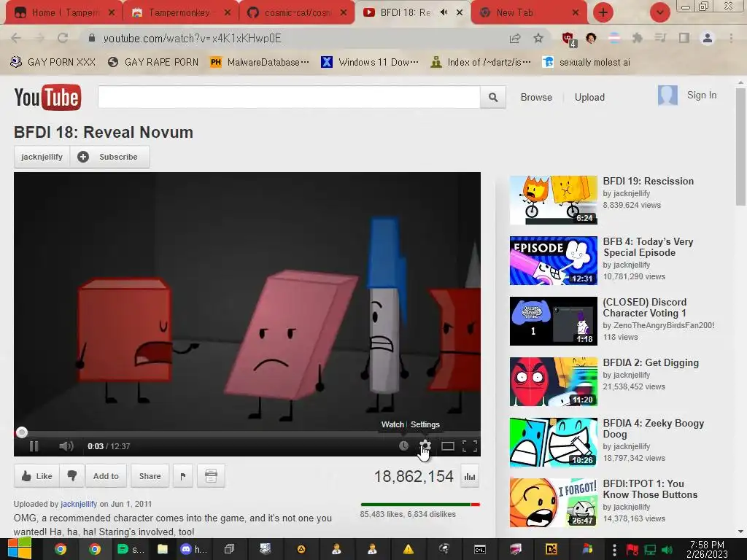
Task: Focus the YouTube search input field
Action: coord(289,97)
